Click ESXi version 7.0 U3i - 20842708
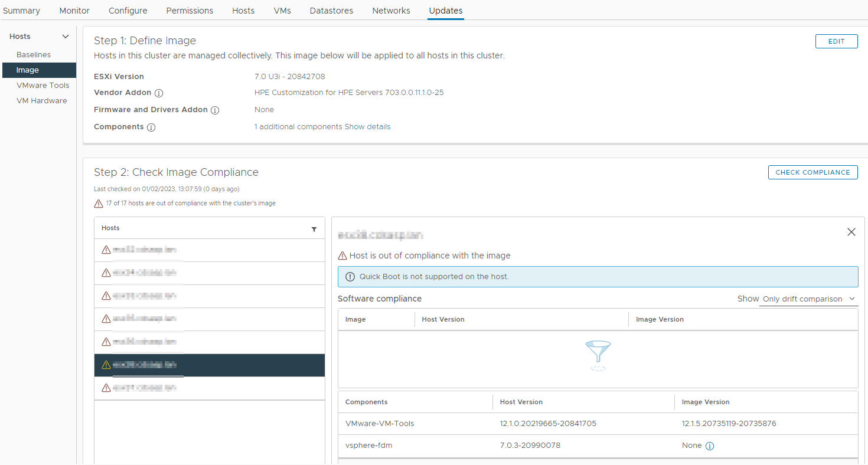Screen dimensions: 868x465 290,77
